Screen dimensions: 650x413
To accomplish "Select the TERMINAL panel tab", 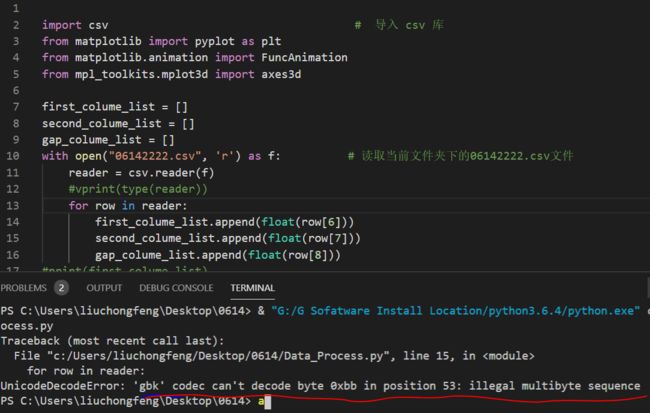I will 252,288.
